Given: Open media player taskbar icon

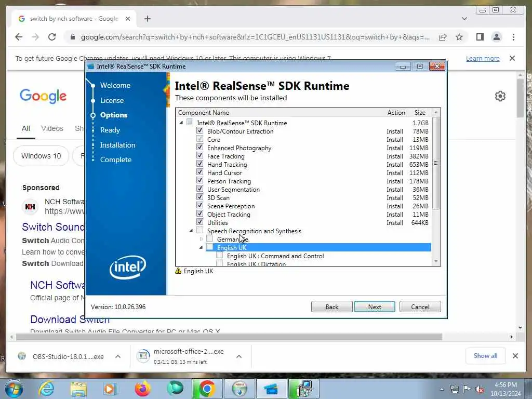Looking at the screenshot, I should point(110,389).
